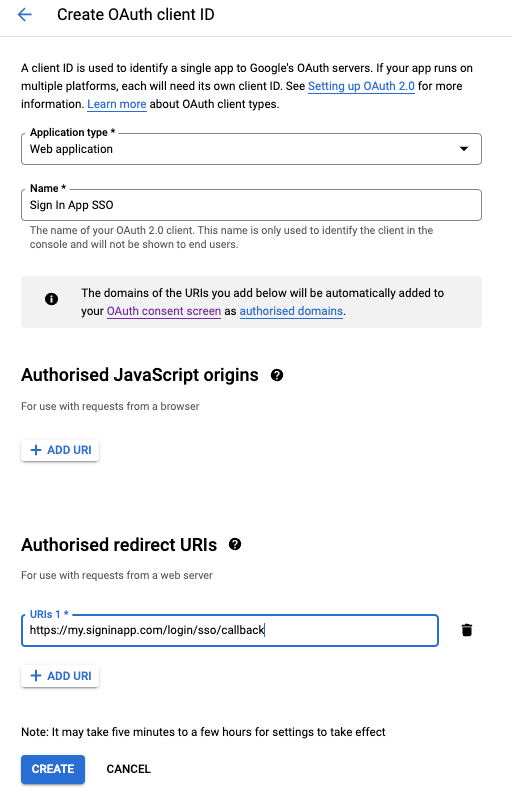This screenshot has height=806, width=512.
Task: Go back using the left arrow icon
Action: click(x=25, y=14)
